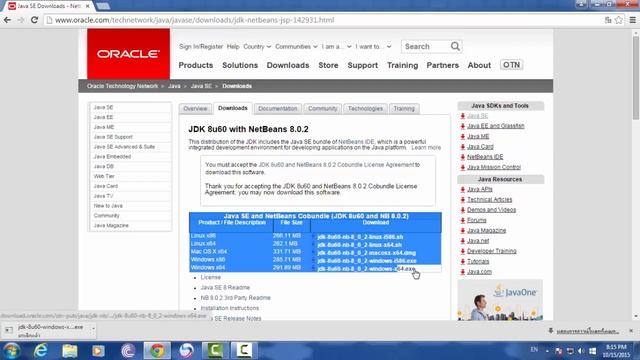This screenshot has height=360, width=640.
Task: Open Internet Explorer from taskbar
Action: [x=40, y=351]
